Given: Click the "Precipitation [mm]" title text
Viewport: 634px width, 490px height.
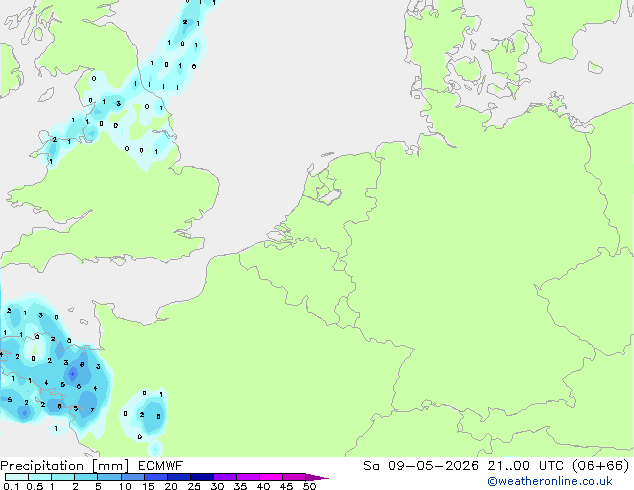Looking at the screenshot, I should (65, 466).
